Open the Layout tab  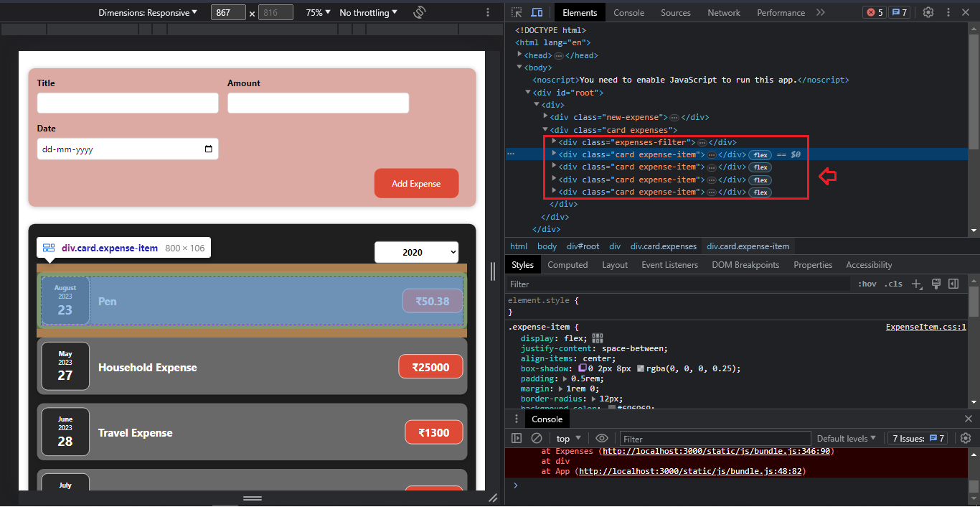[x=615, y=265]
